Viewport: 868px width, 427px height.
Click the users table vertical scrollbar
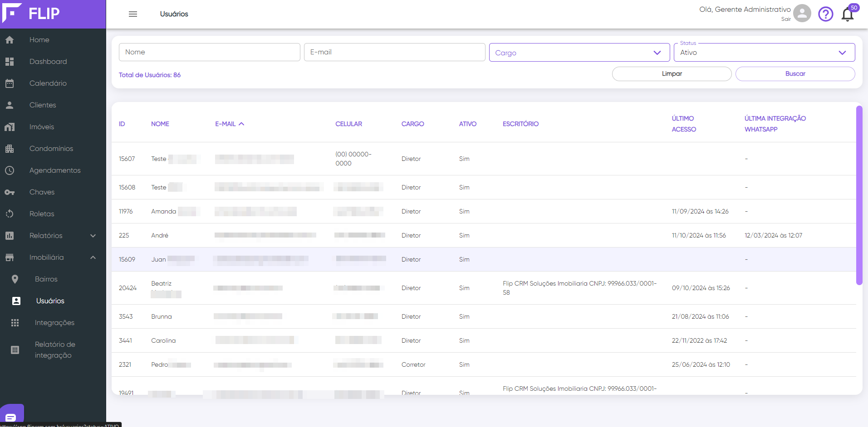point(859,195)
